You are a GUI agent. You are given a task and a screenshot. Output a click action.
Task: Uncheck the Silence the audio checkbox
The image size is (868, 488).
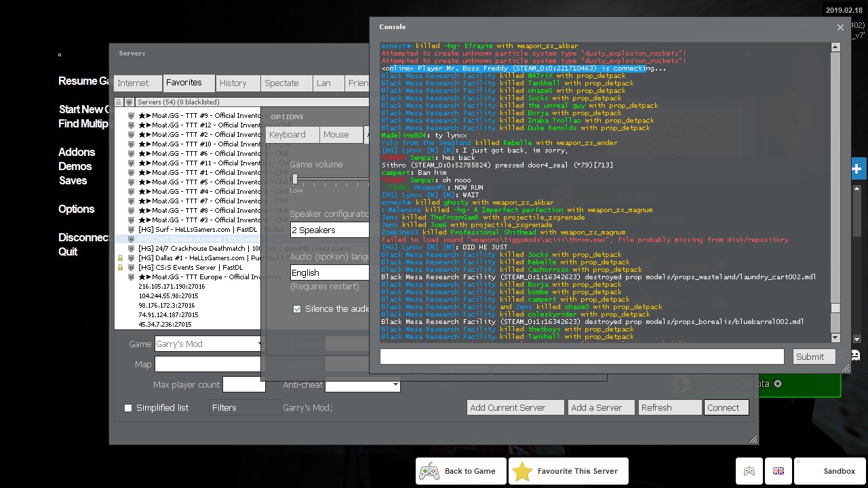click(x=297, y=309)
